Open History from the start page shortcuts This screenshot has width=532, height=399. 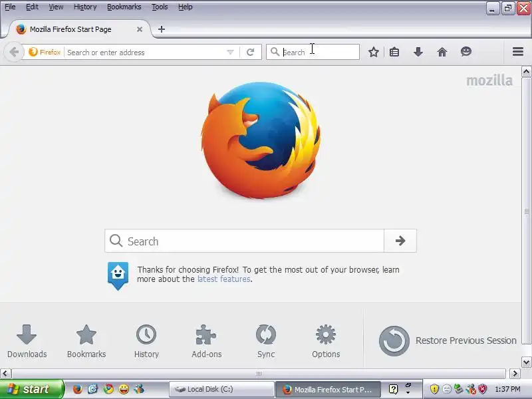[146, 341]
